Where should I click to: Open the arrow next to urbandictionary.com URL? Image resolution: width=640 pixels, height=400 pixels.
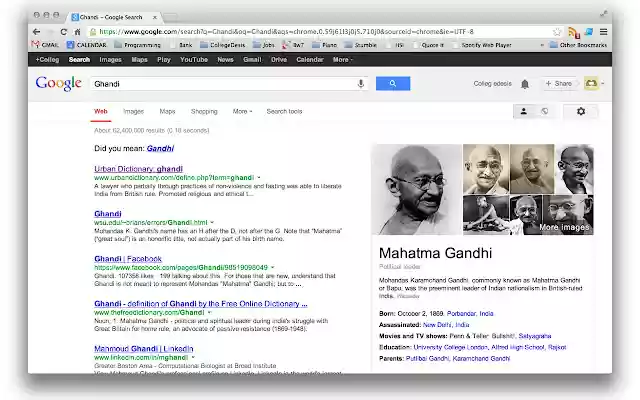pos(259,178)
